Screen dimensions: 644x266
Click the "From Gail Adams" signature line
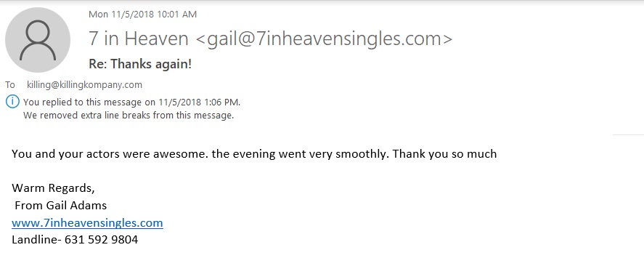pyautogui.click(x=61, y=205)
